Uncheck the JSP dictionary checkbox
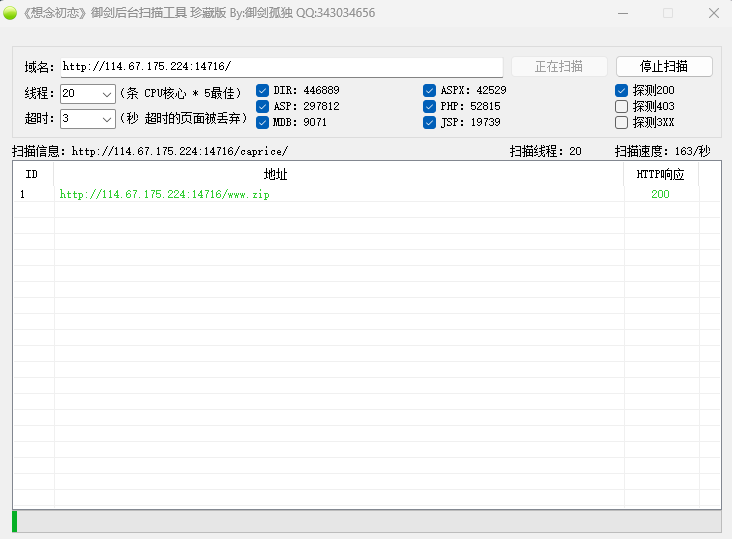The image size is (732, 539). pyautogui.click(x=430, y=122)
